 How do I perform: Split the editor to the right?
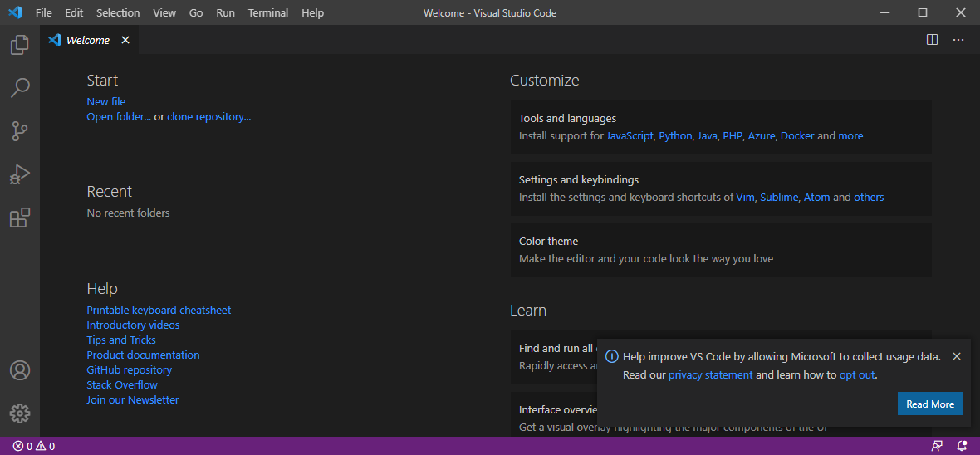tap(932, 40)
